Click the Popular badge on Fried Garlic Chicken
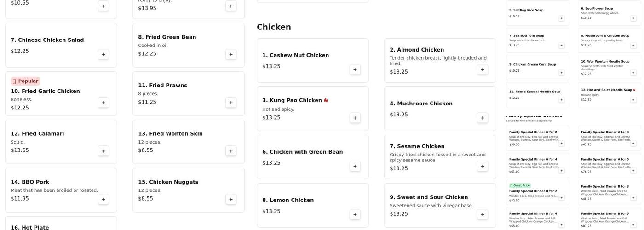Image resolution: width=644 pixels, height=230 pixels. point(25,81)
